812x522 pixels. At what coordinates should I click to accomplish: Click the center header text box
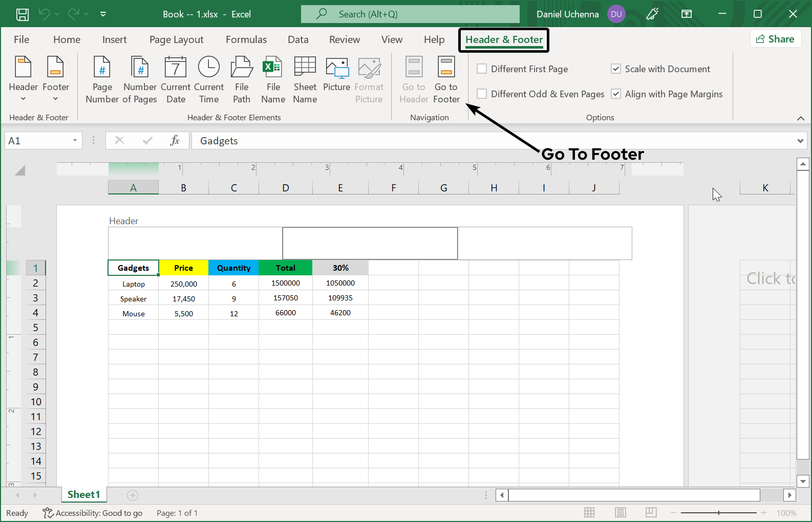tap(370, 243)
